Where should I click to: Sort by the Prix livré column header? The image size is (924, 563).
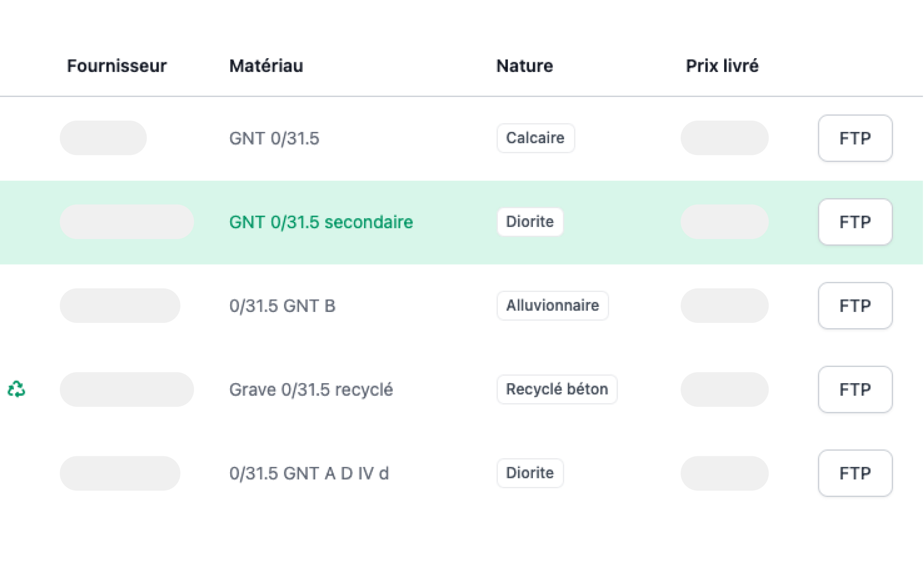722,66
